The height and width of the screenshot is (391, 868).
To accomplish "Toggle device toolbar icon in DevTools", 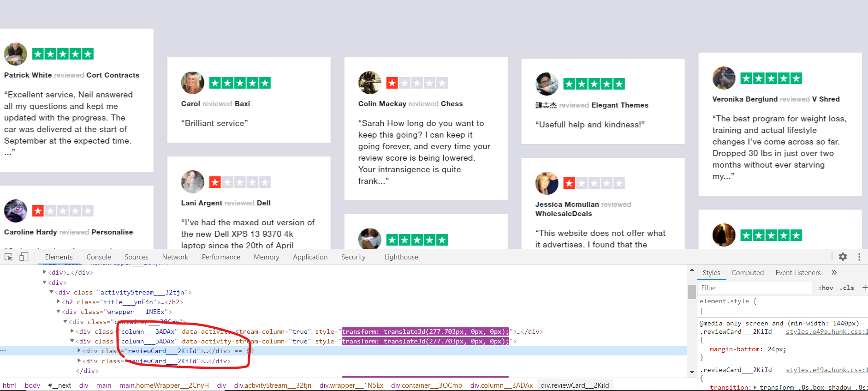I will (24, 257).
